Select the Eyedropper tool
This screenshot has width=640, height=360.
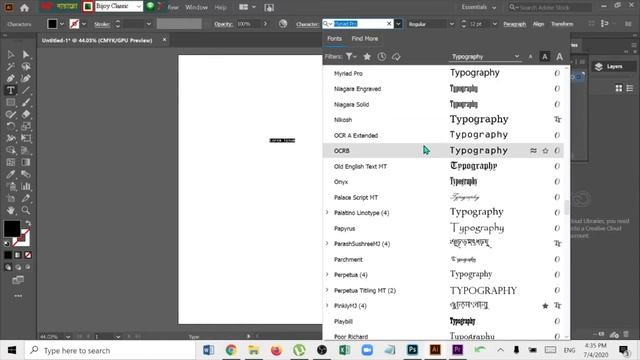click(11, 174)
